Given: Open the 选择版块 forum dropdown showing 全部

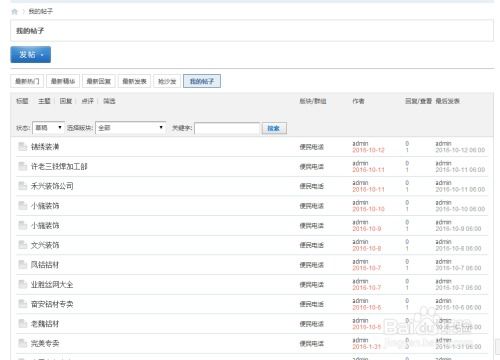Looking at the screenshot, I should (x=130, y=128).
